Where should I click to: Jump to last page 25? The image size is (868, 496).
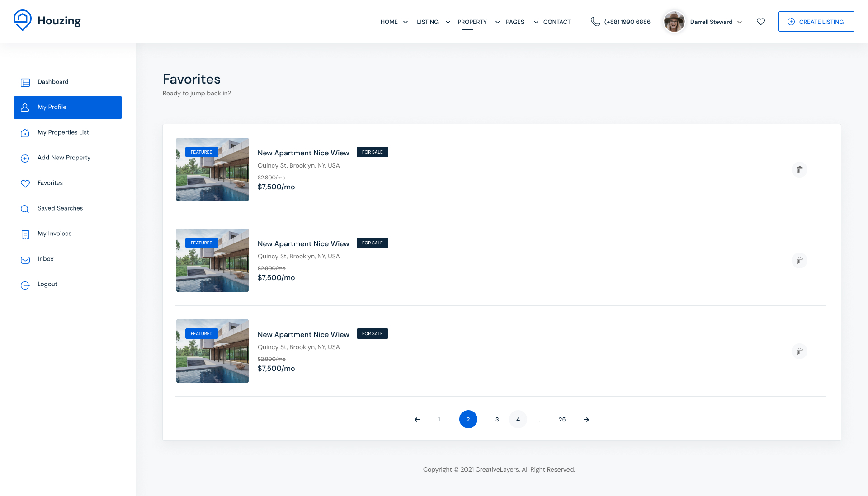(562, 420)
